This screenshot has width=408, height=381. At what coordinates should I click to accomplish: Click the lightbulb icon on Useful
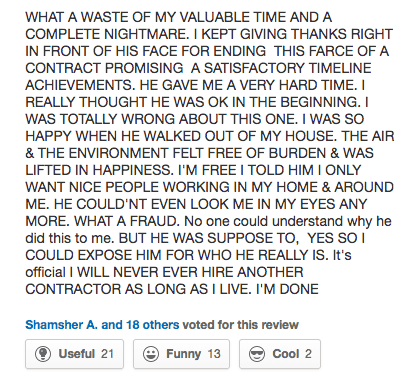pyautogui.click(x=43, y=354)
